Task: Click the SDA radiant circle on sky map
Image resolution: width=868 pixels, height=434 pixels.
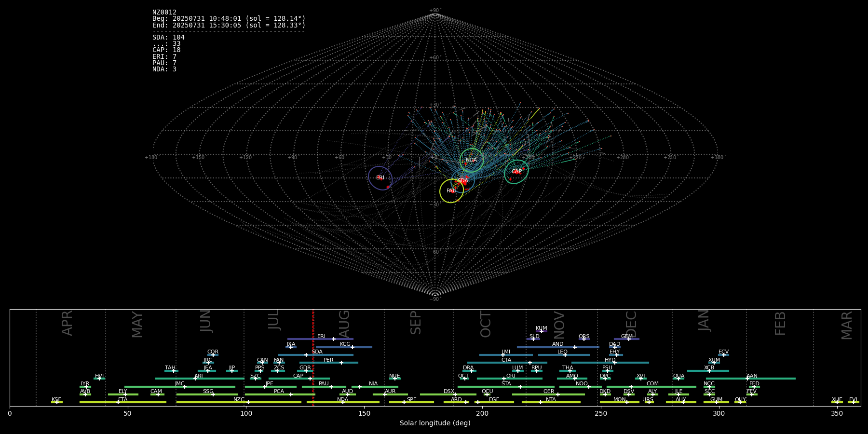Action: tap(463, 181)
